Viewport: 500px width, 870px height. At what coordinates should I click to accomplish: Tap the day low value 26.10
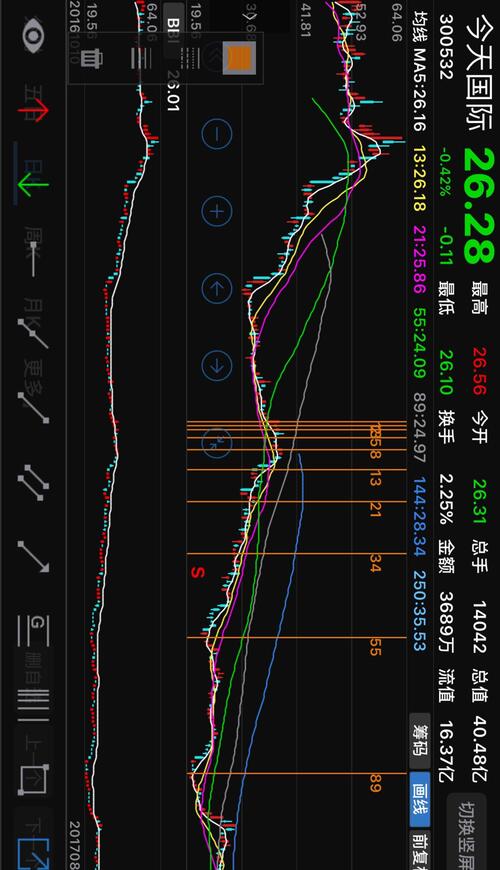(x=447, y=372)
